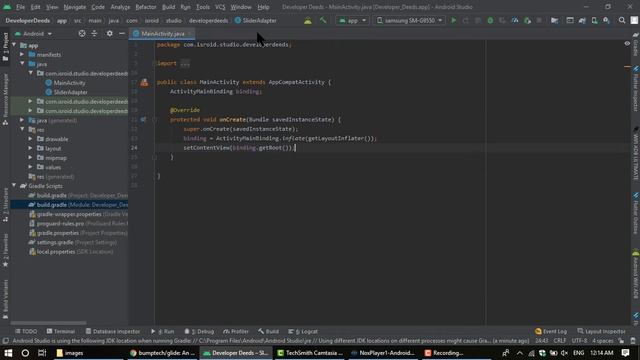This screenshot has height=360, width=640.
Task: Open the VCS menu
Action: coord(220,7)
